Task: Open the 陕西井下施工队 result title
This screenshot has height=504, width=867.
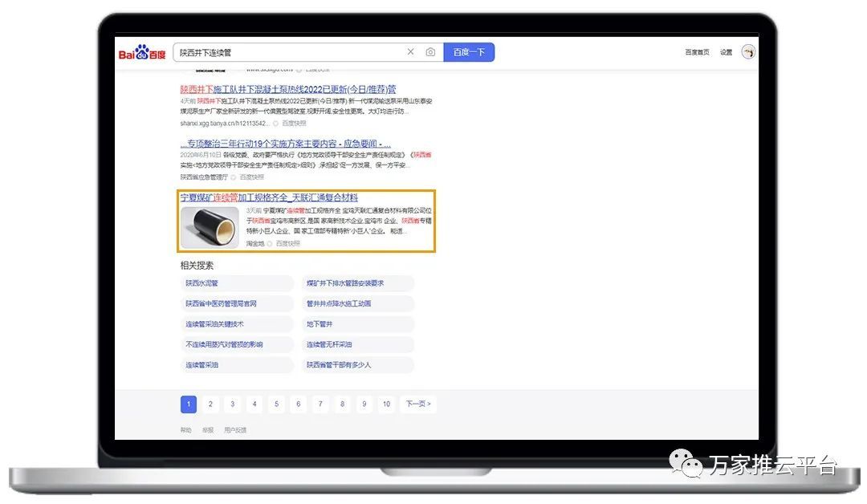Action: tap(288, 89)
